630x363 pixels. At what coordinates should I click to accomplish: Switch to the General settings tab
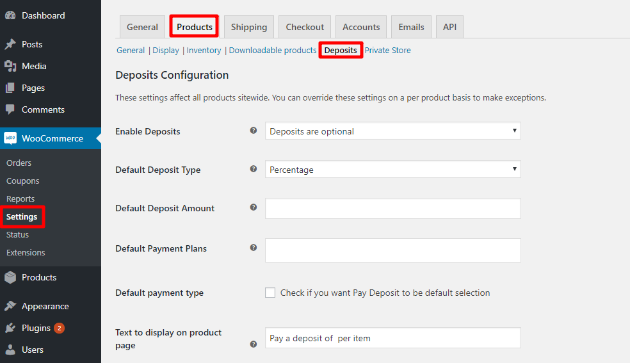pos(142,27)
